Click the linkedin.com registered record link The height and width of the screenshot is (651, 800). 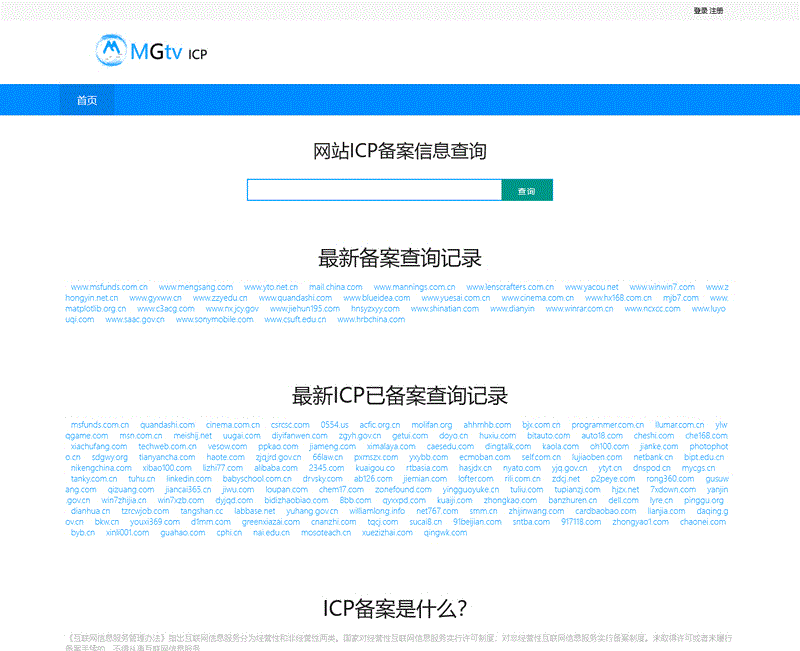[x=188, y=479]
